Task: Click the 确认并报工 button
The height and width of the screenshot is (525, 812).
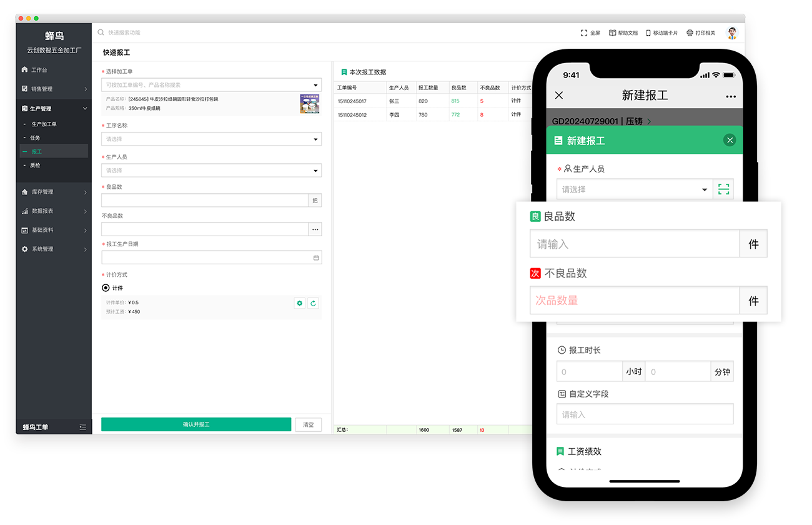Action: coord(196,424)
